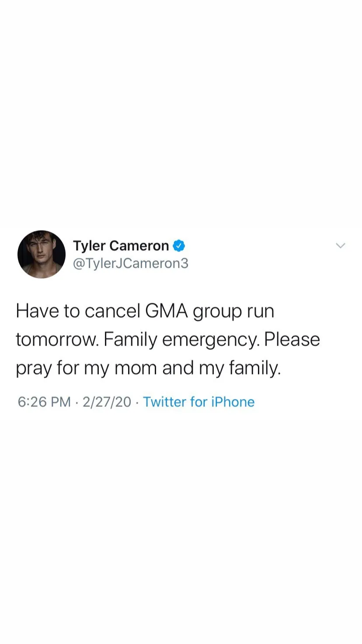Click the empty area above the tweet
Image resolution: width=362 pixels, height=644 pixels.
click(181, 131)
